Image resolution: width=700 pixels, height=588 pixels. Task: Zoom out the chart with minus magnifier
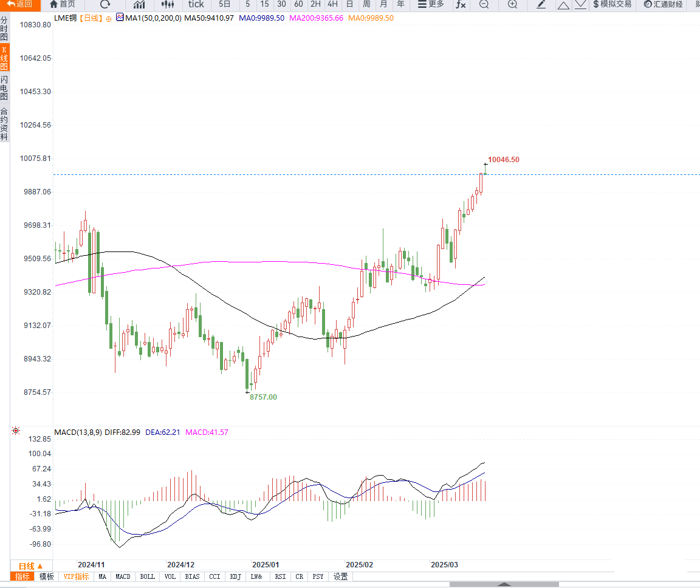pyautogui.click(x=484, y=4)
